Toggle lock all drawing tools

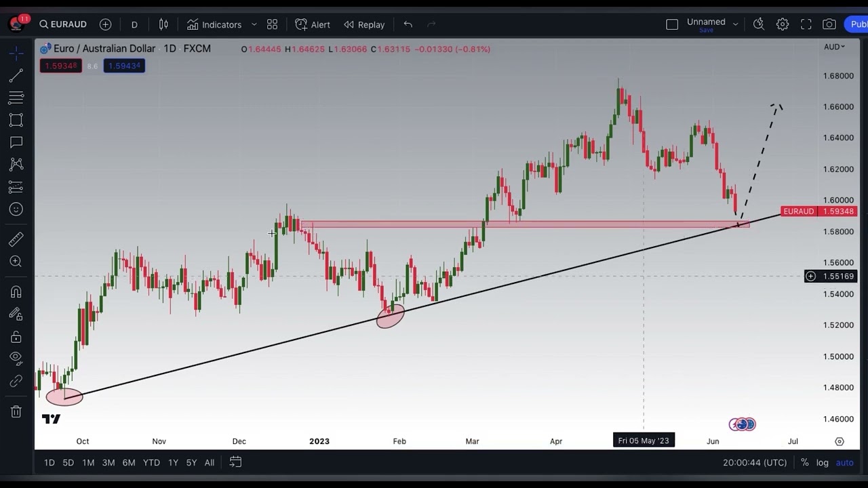click(16, 337)
